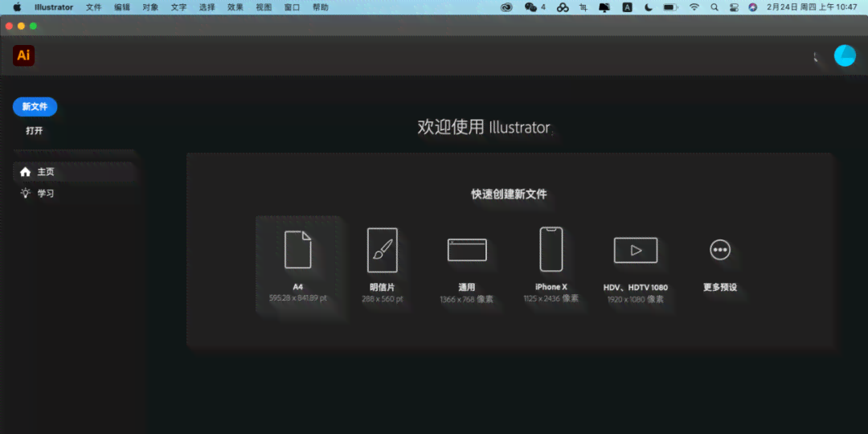Click the WeChat menu bar icon

point(531,7)
